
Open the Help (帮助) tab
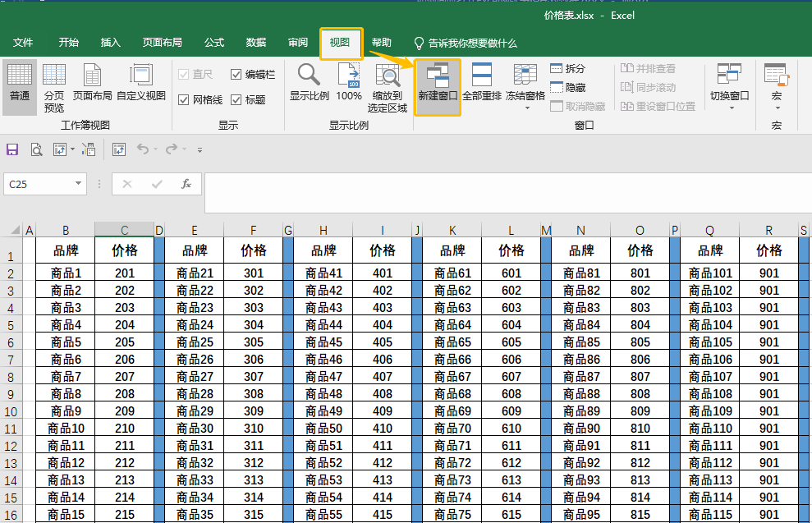(x=381, y=43)
